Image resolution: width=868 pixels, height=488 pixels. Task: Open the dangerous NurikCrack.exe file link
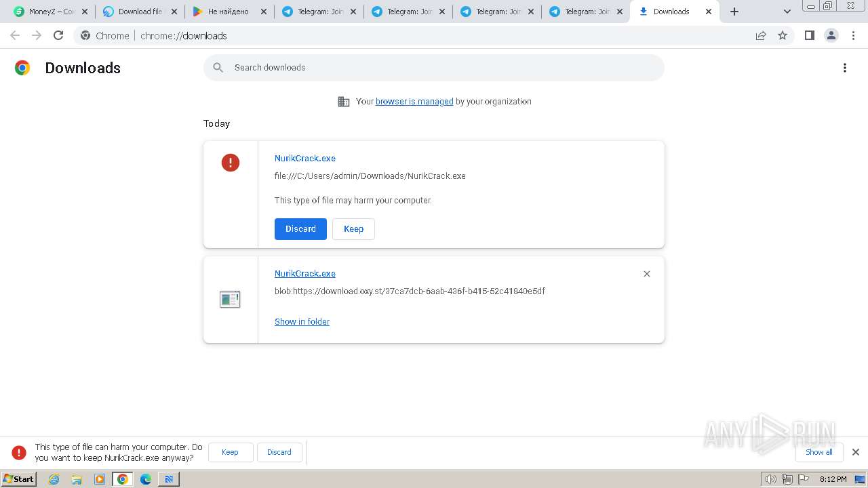305,158
